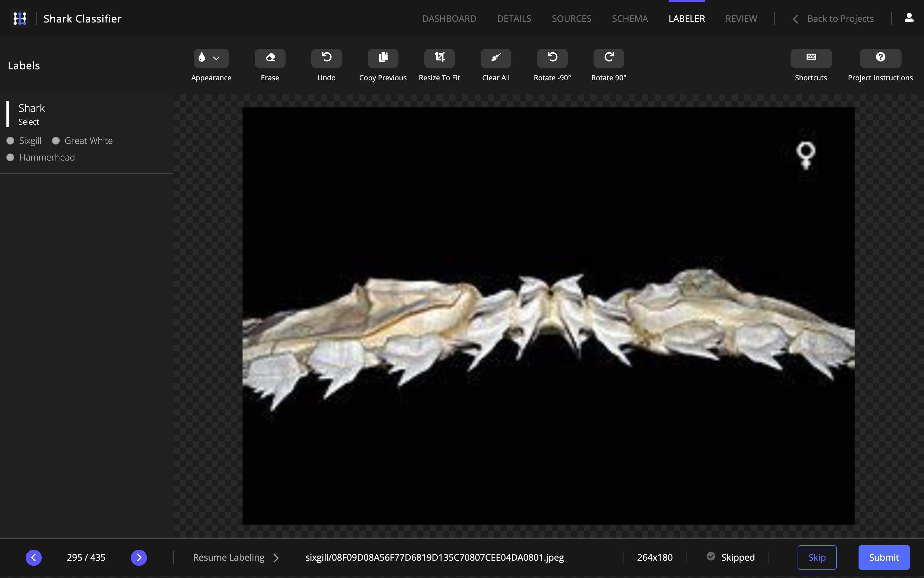Click the app logo icon beside Shark Classifier
The width and height of the screenshot is (924, 578).
pos(20,18)
